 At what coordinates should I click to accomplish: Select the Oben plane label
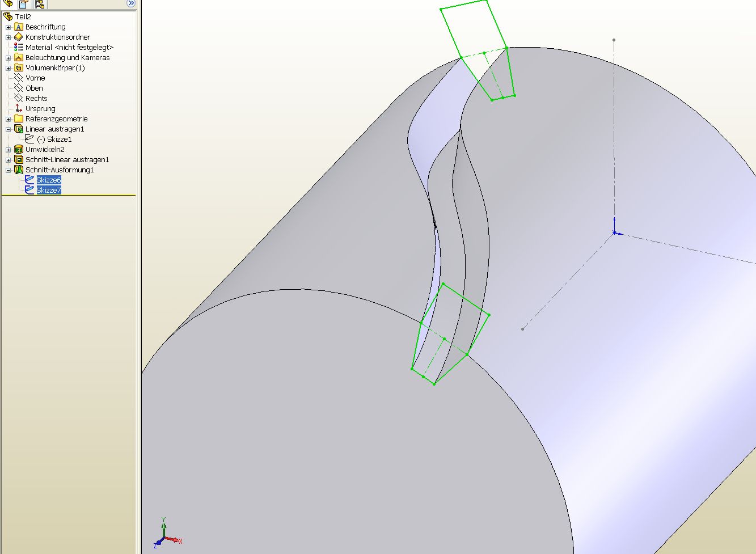coord(34,88)
